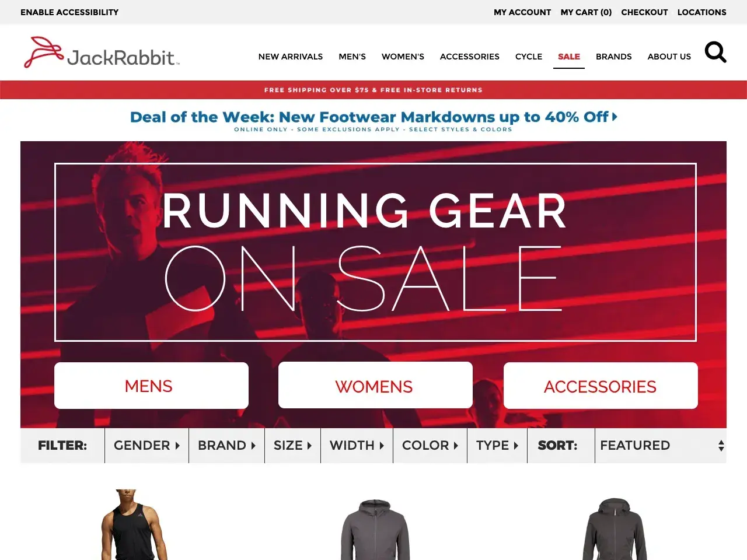
Task: View the black tank top product
Action: 134,524
